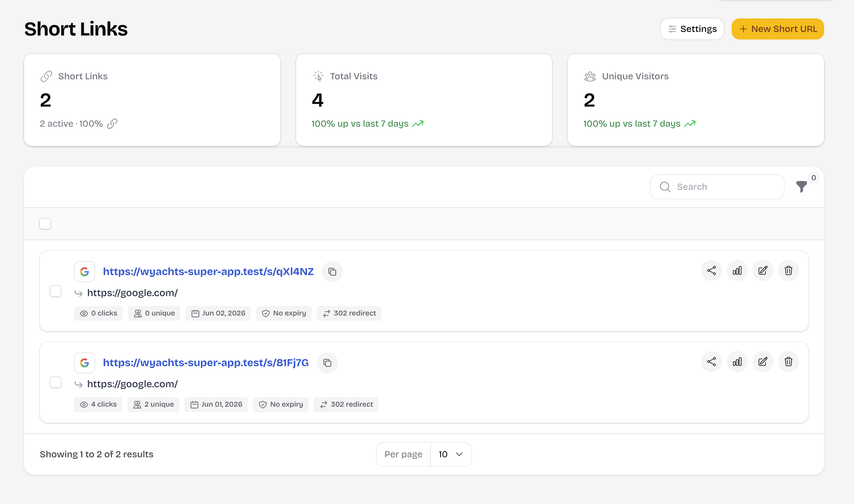The height and width of the screenshot is (504, 854).
Task: Click the Total Visits cursor icon
Action: click(x=318, y=76)
